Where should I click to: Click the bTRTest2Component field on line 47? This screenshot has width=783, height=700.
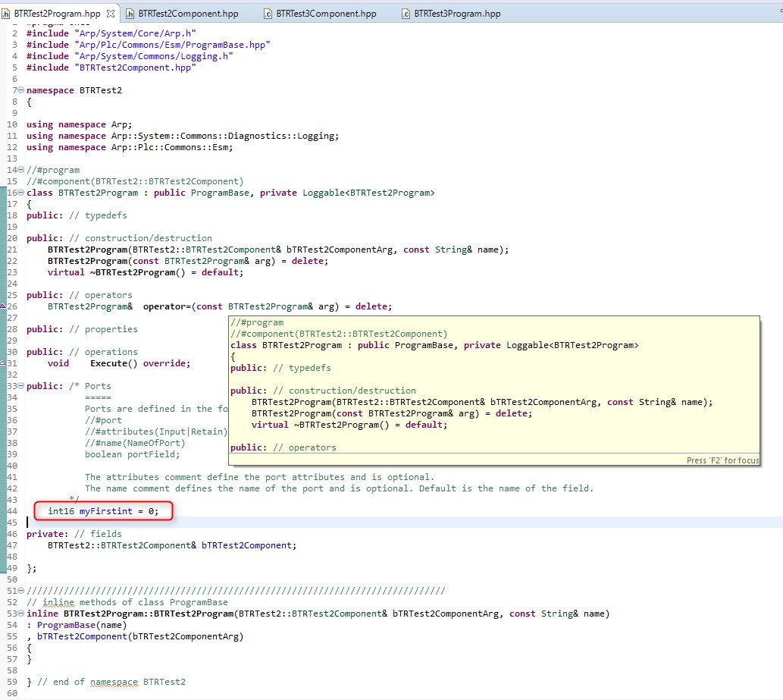click(x=246, y=545)
